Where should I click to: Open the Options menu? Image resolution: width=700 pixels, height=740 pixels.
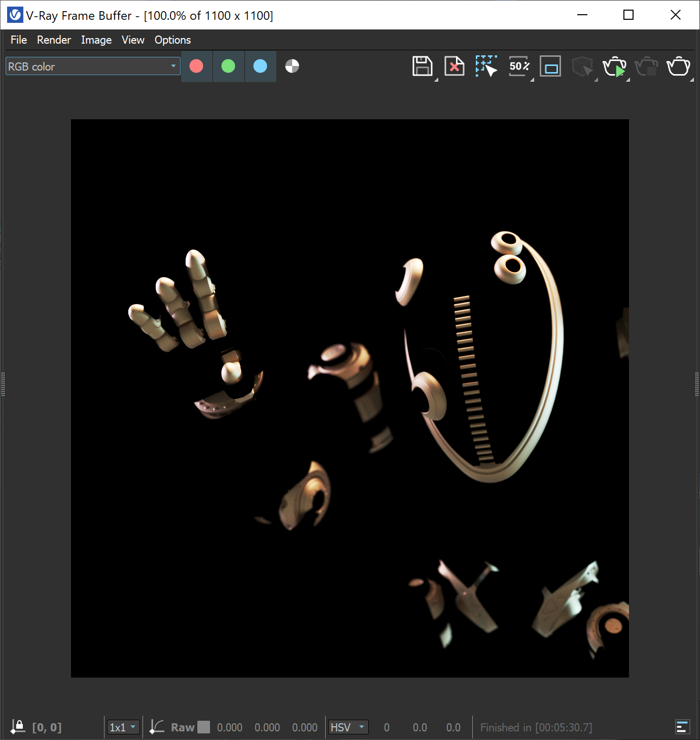pyautogui.click(x=172, y=40)
